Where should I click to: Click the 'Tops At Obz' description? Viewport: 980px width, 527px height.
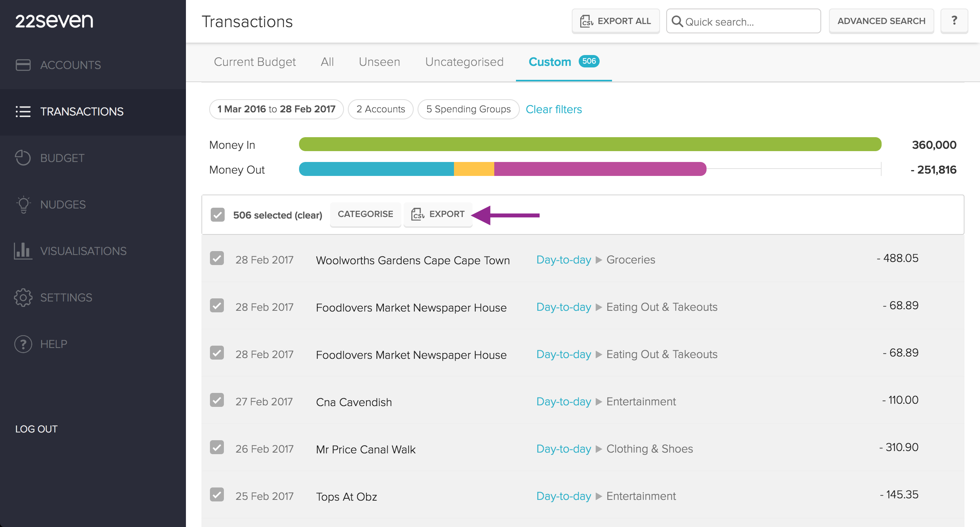[346, 497]
